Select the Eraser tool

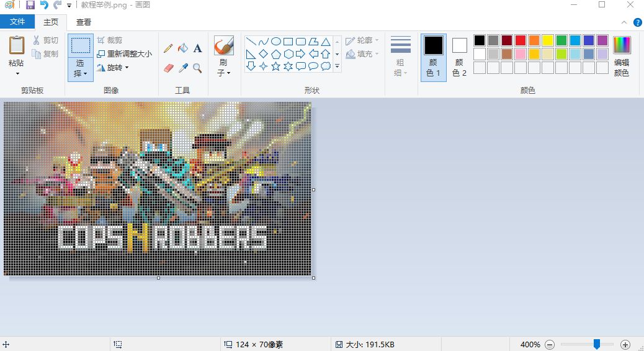(168, 68)
